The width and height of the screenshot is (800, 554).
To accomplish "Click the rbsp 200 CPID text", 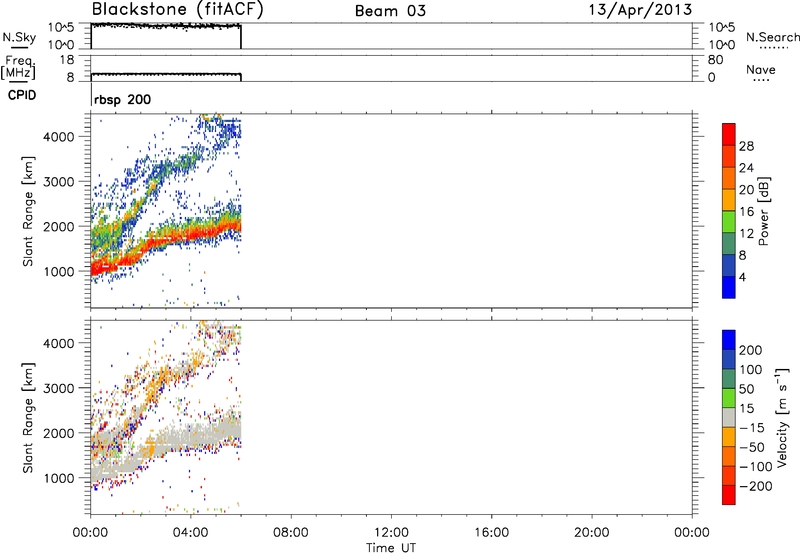I will 122,99.
